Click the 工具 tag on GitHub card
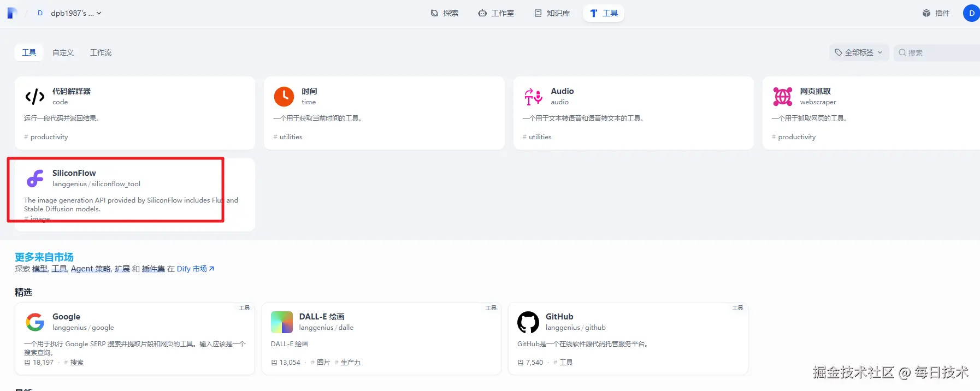Viewport: 980px width, 391px height. 563,363
